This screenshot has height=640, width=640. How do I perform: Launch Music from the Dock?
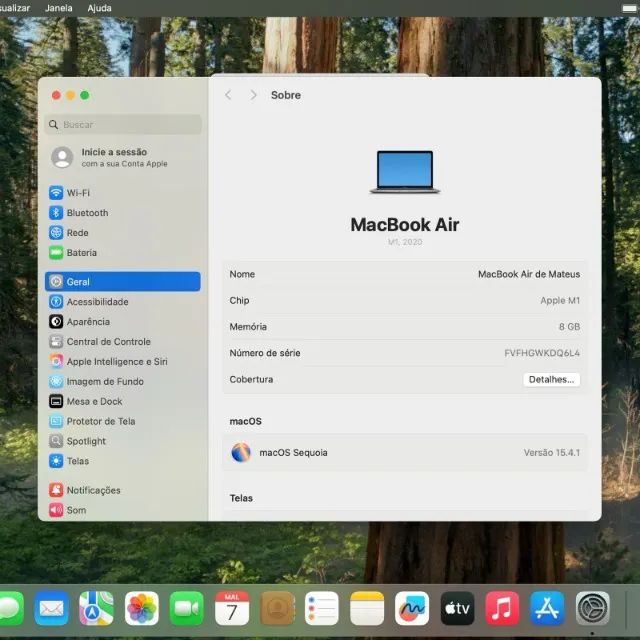coord(502,608)
